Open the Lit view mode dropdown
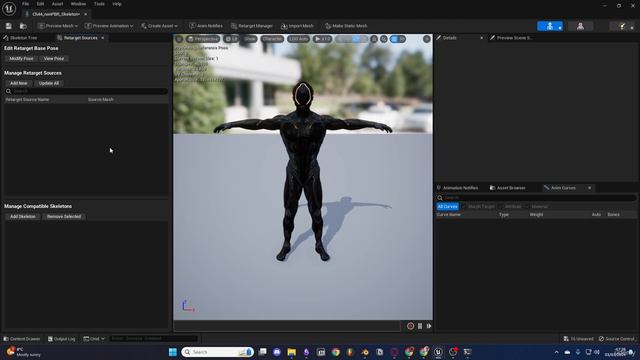Viewport: 640px width, 360px height. click(231, 39)
